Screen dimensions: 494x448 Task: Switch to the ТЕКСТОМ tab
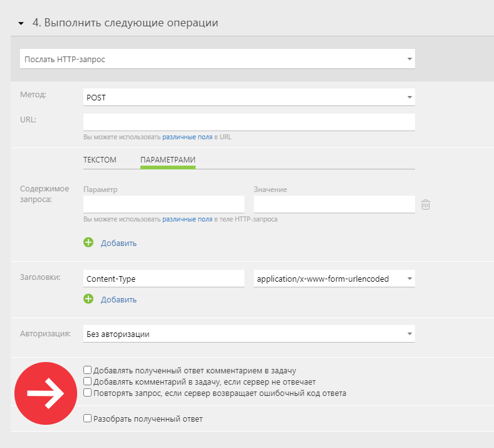click(x=100, y=160)
